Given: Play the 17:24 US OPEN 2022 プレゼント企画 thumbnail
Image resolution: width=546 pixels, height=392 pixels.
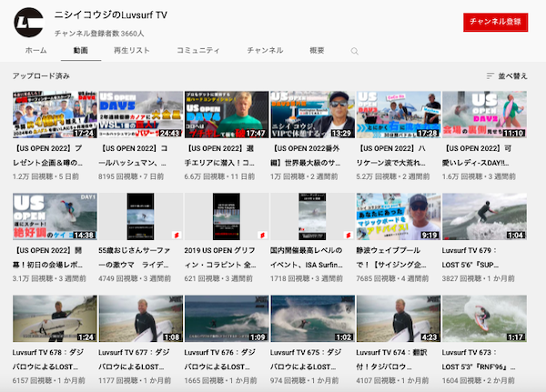Looking at the screenshot, I should [x=55, y=115].
